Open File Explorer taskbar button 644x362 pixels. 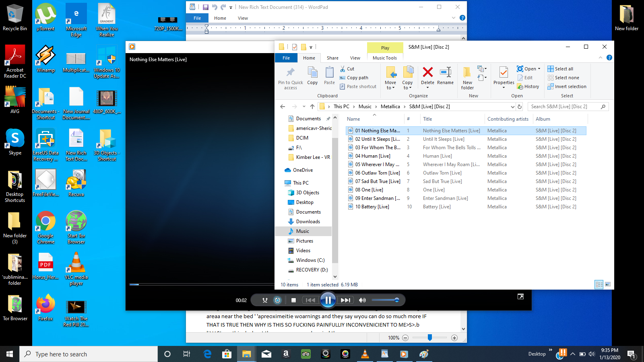click(x=246, y=354)
